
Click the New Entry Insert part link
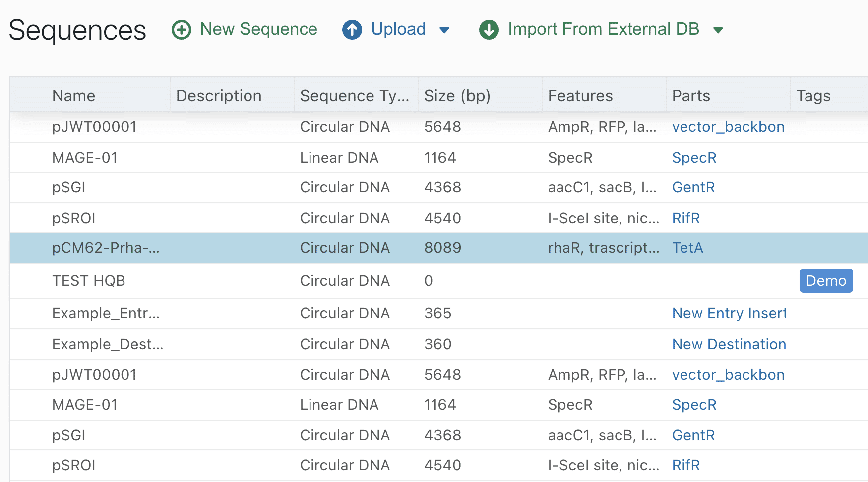[729, 313]
